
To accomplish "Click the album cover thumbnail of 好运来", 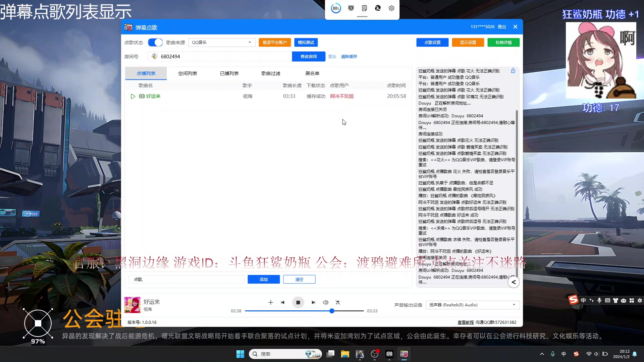I will tap(132, 305).
